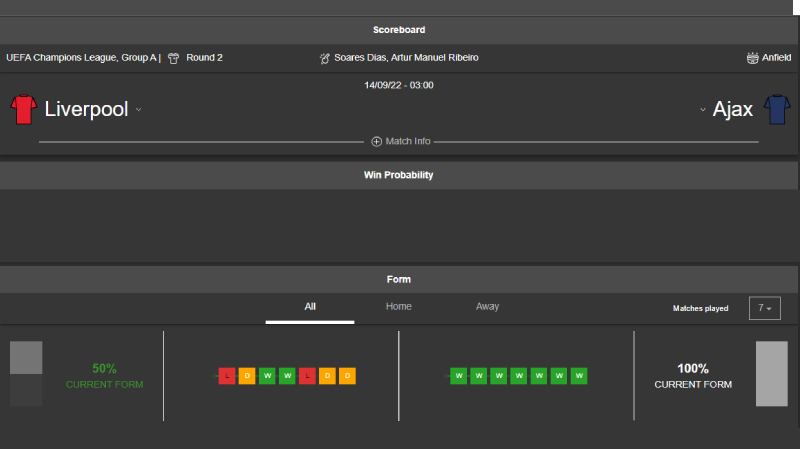Click Ajax's last green W result box
This screenshot has height=449, width=800.
(579, 376)
